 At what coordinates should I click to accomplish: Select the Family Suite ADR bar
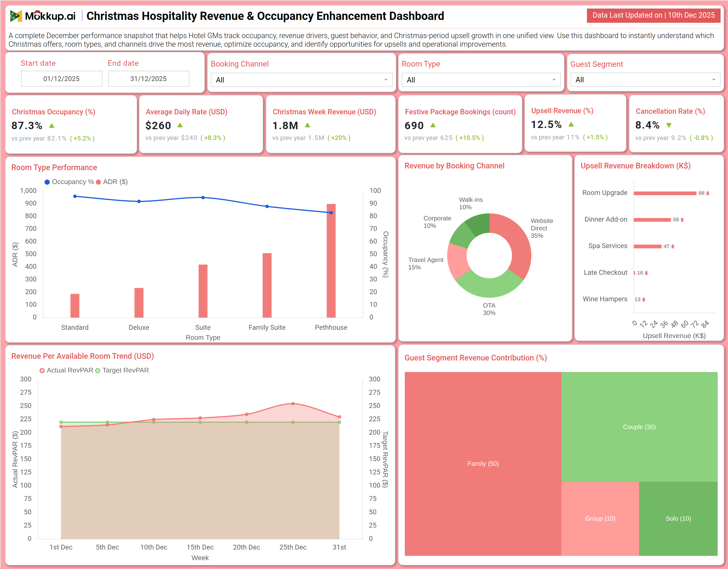(267, 286)
